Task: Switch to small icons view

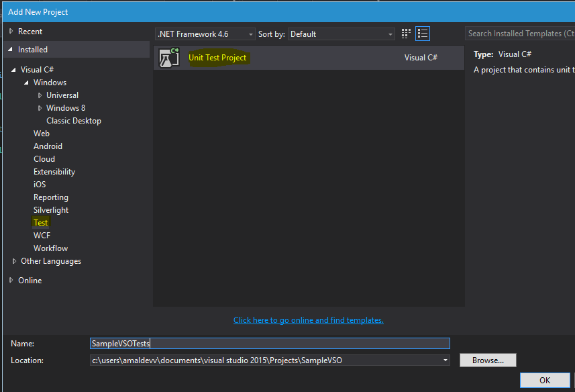Action: (x=406, y=34)
